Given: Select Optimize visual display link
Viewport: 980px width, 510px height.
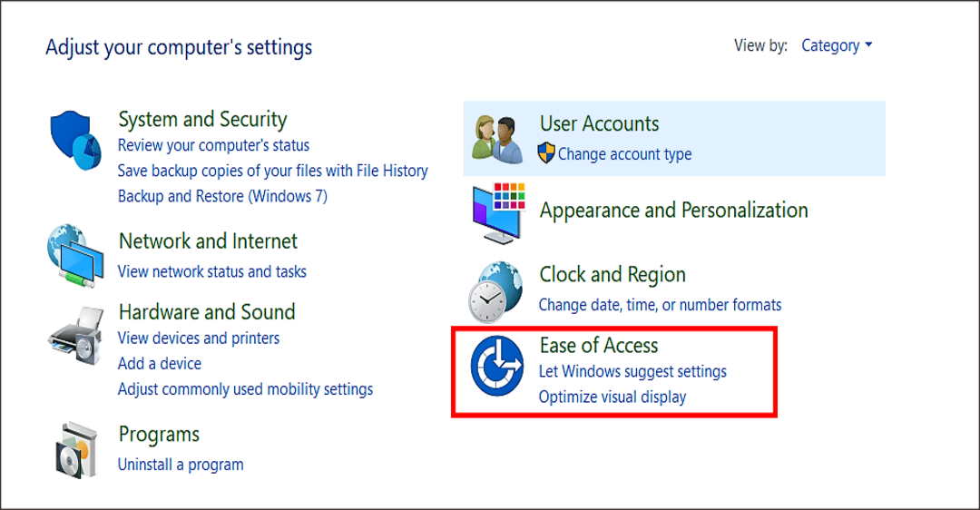Looking at the screenshot, I should point(612,397).
